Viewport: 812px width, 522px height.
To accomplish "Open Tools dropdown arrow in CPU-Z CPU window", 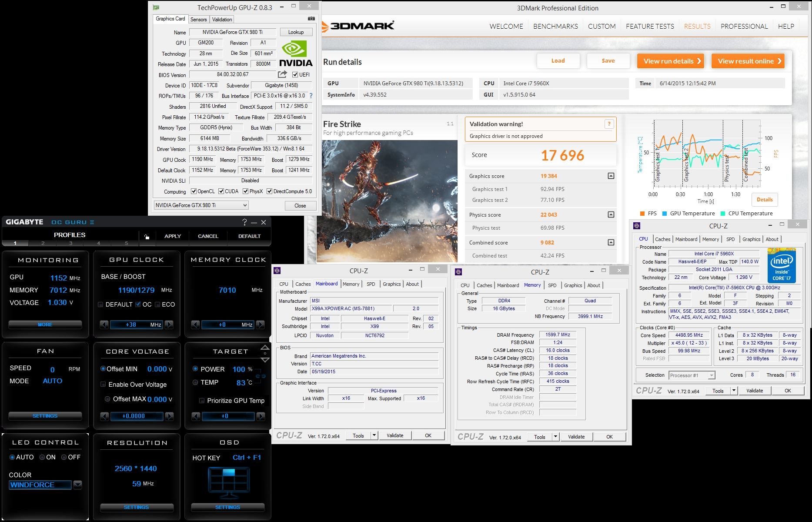I will [x=734, y=391].
